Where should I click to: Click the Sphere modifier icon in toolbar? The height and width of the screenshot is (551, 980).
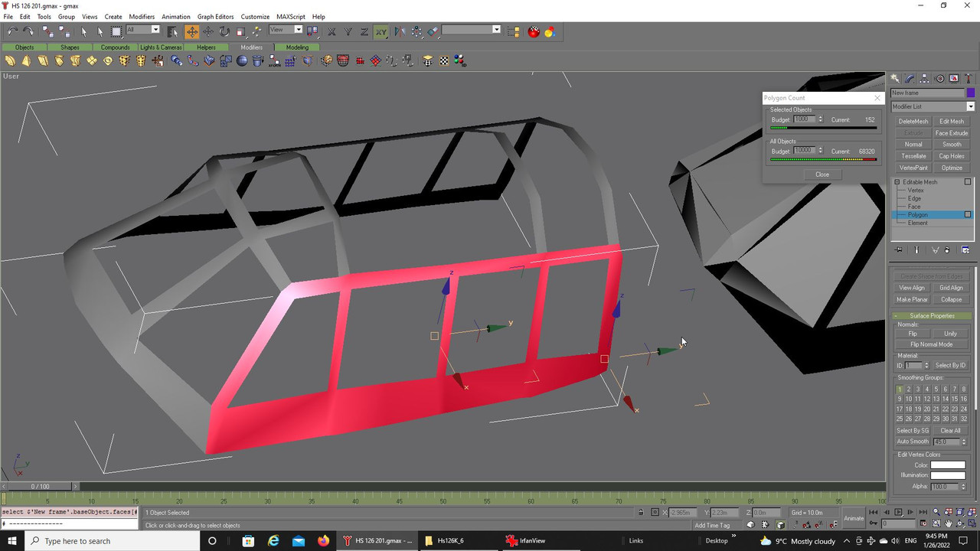[242, 60]
